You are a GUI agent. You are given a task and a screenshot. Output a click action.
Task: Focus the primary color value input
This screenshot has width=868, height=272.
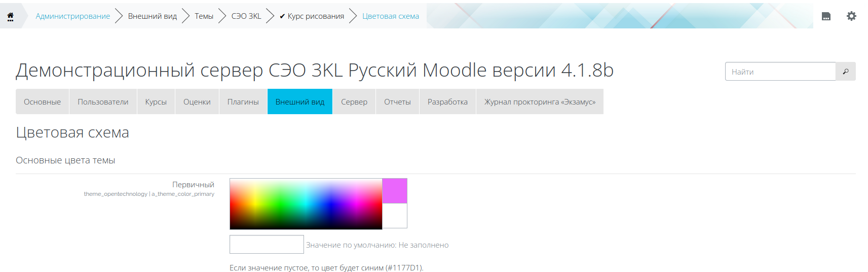267,244
